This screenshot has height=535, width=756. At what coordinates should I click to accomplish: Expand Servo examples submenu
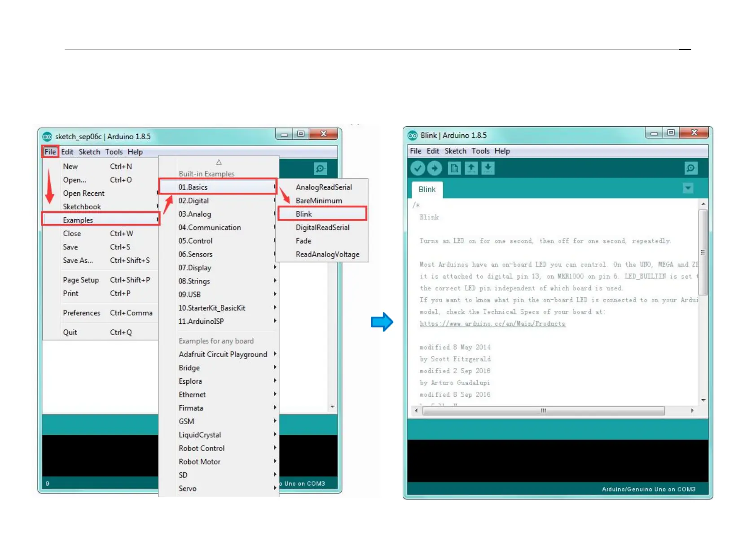point(218,489)
